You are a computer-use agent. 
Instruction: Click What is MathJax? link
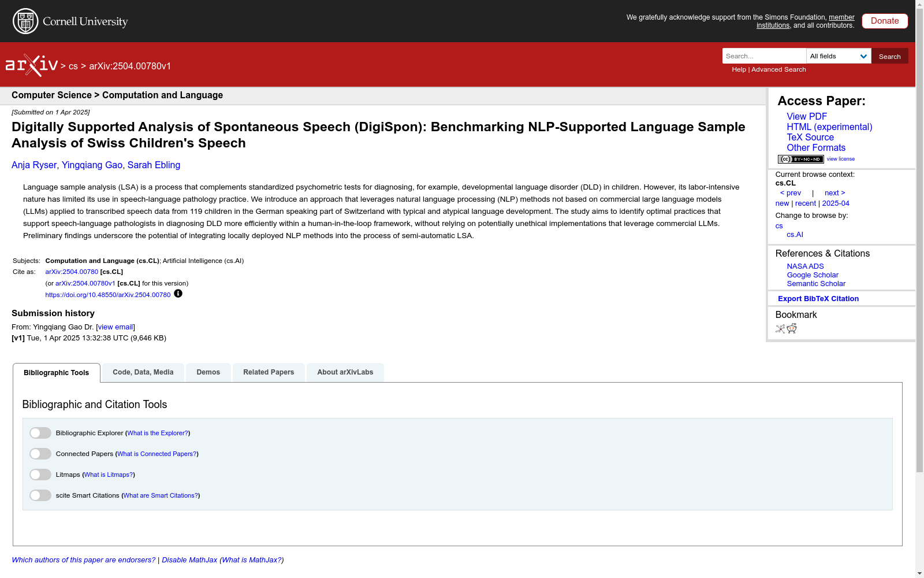coord(252,560)
